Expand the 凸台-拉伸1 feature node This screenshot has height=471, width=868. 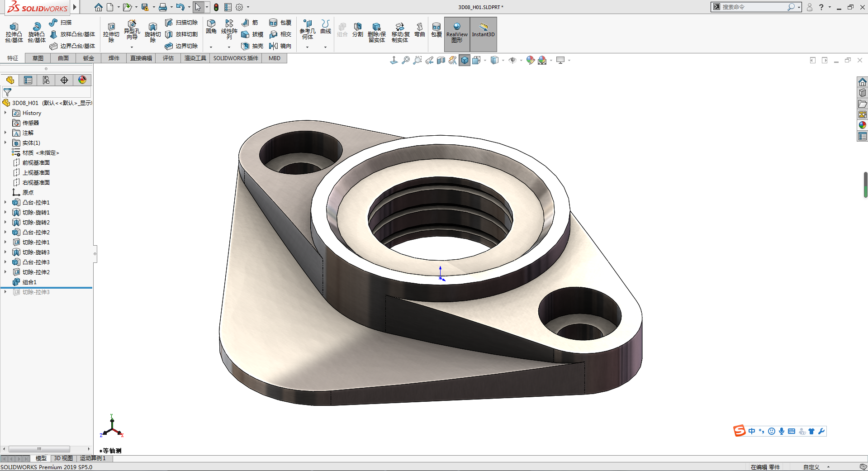5,202
